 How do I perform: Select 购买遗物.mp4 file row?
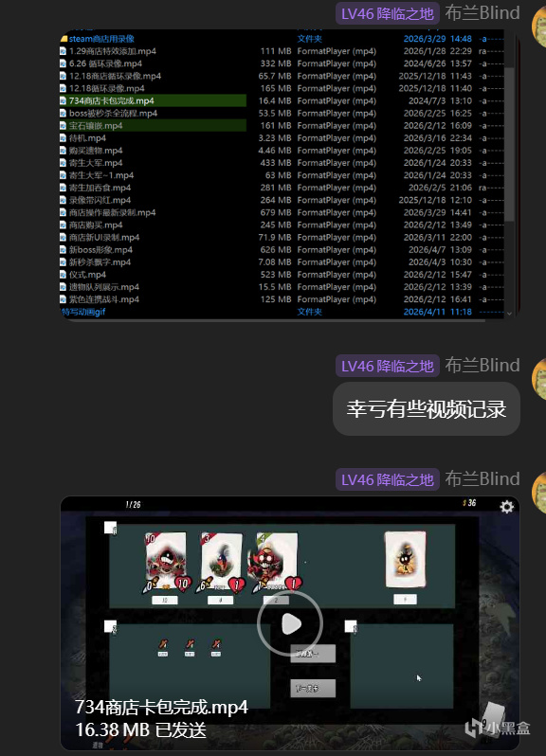click(282, 151)
